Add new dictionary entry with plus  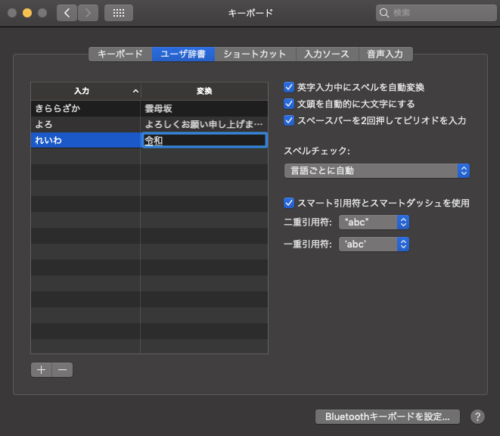[x=41, y=370]
